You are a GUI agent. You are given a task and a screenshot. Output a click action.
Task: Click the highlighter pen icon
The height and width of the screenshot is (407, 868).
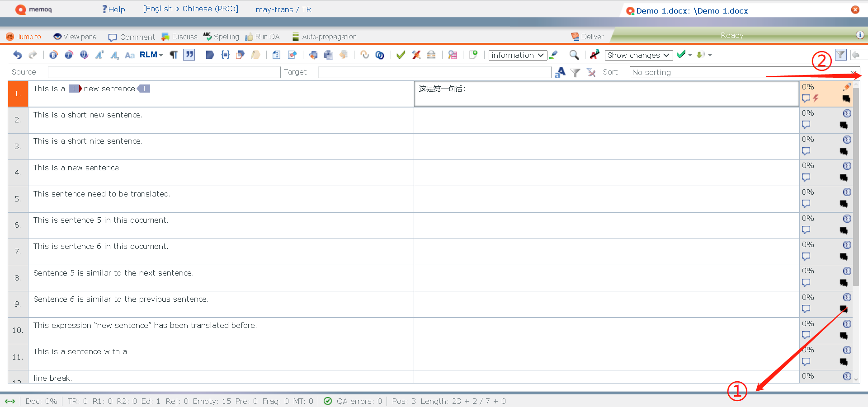click(553, 55)
